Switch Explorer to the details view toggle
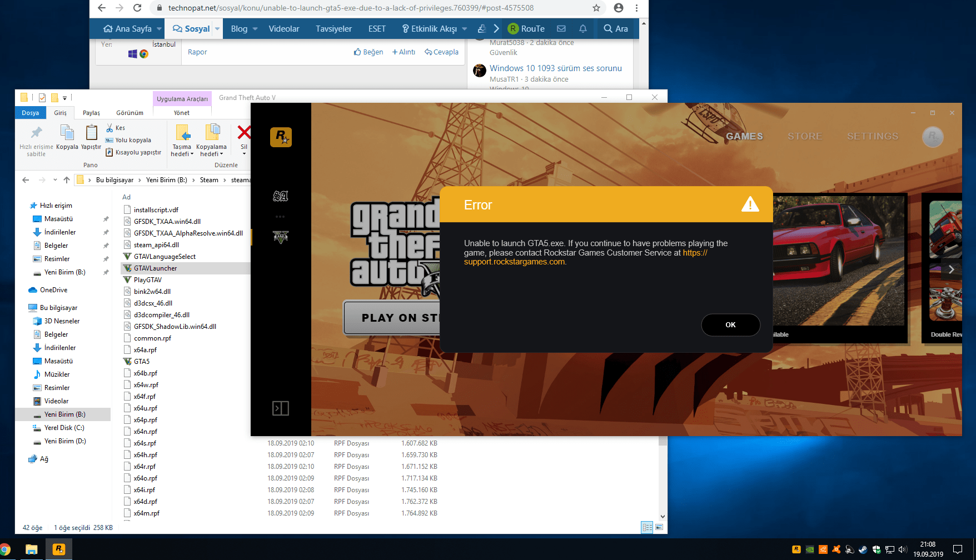The height and width of the screenshot is (560, 976). [647, 527]
